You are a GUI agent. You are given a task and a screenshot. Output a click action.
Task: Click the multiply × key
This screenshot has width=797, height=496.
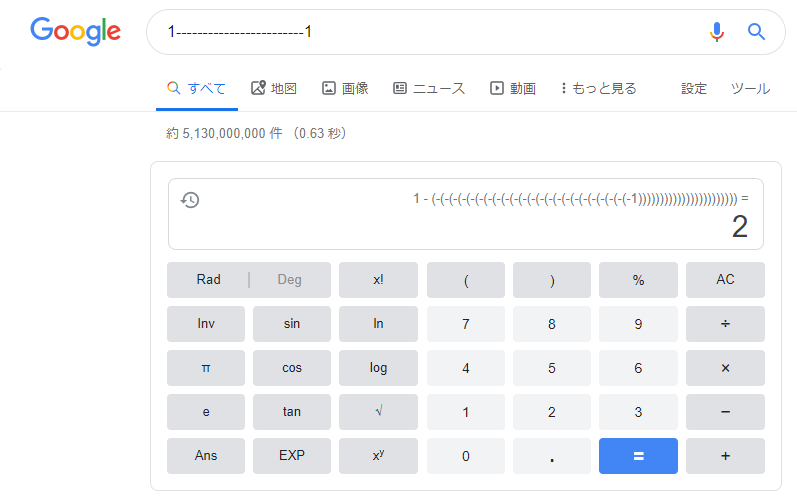click(725, 368)
